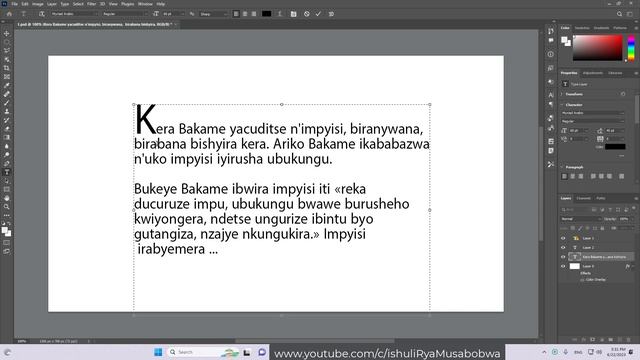This screenshot has height=360, width=640.
Task: Select the Lasso tool
Action: coord(7,51)
